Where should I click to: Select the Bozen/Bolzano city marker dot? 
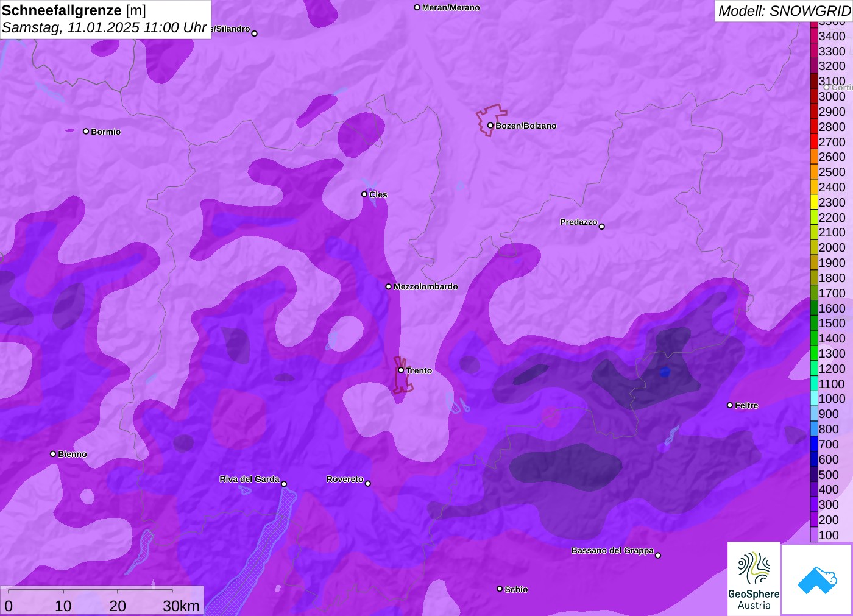click(490, 126)
